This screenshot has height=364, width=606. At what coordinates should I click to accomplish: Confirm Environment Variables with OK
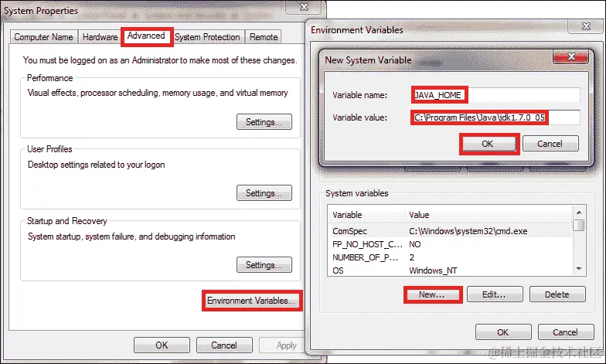point(503,332)
